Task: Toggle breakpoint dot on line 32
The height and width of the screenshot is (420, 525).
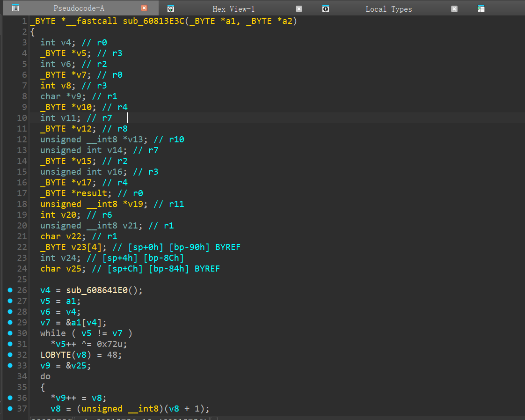Action: pos(10,355)
